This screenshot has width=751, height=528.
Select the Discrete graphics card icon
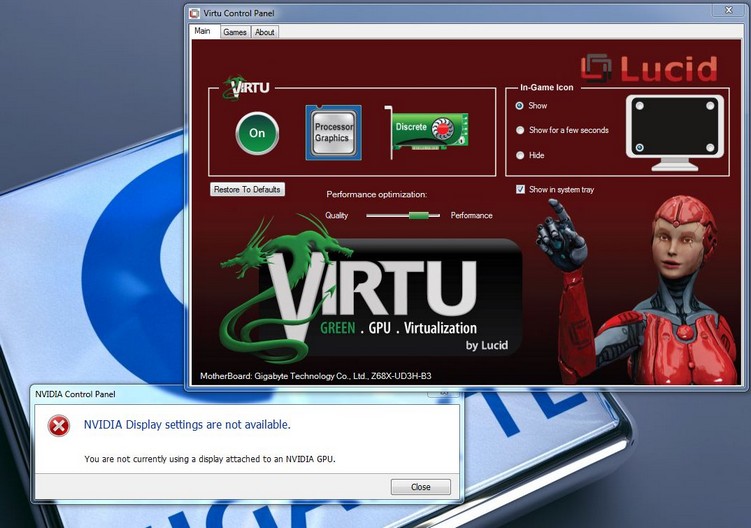[426, 133]
